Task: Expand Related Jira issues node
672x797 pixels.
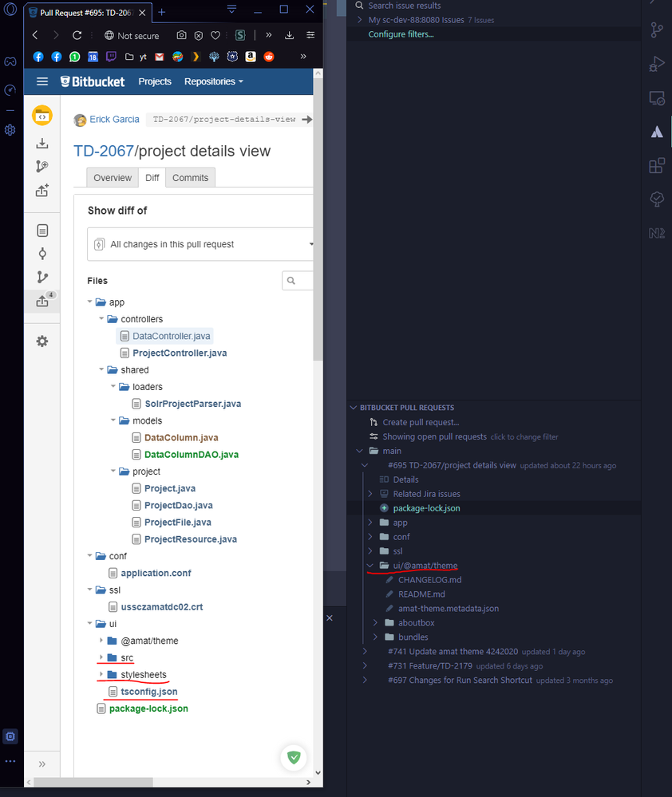Action: click(370, 494)
